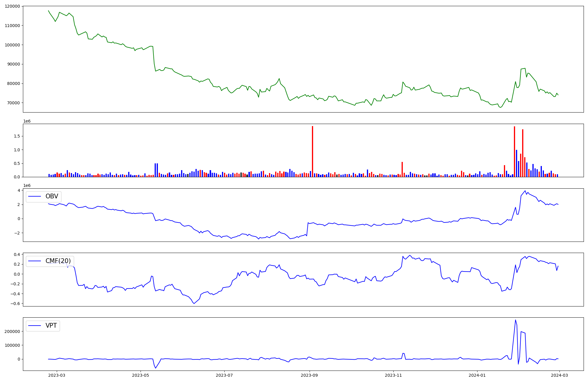The width and height of the screenshot is (588, 382).
Task: Click the 120000 tick on price axis
Action: [12, 6]
